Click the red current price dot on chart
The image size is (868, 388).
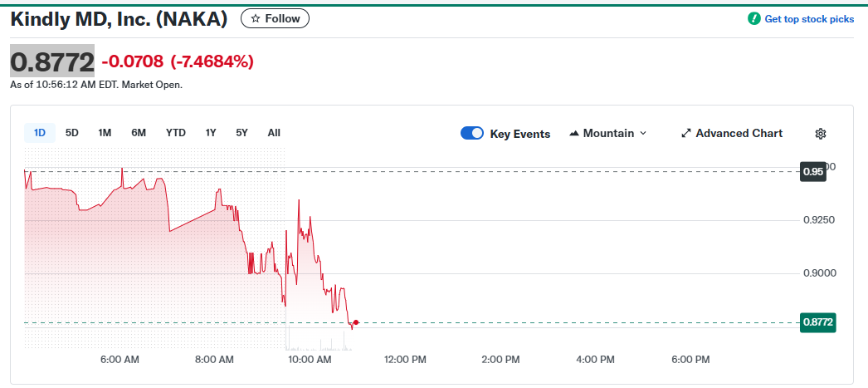(x=356, y=322)
